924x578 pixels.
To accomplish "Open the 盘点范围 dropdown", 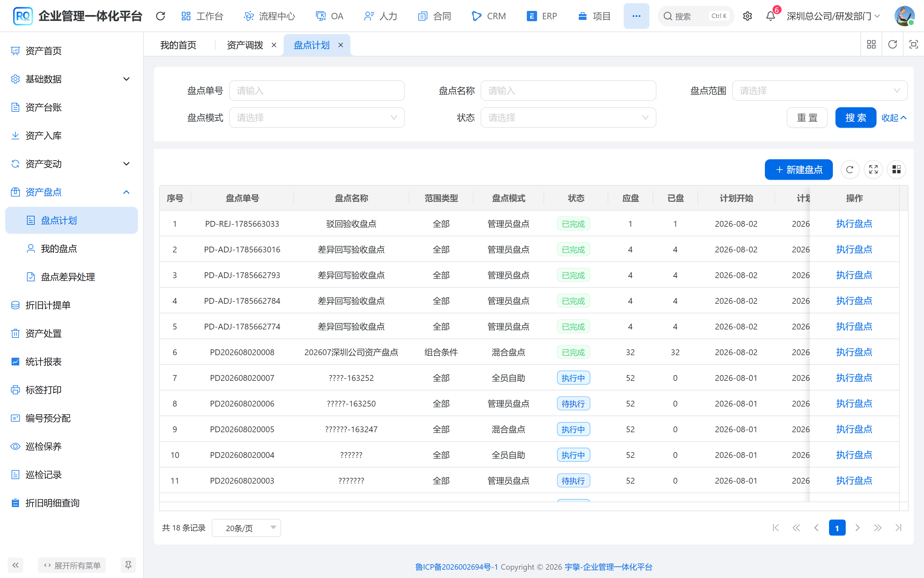I will [820, 91].
